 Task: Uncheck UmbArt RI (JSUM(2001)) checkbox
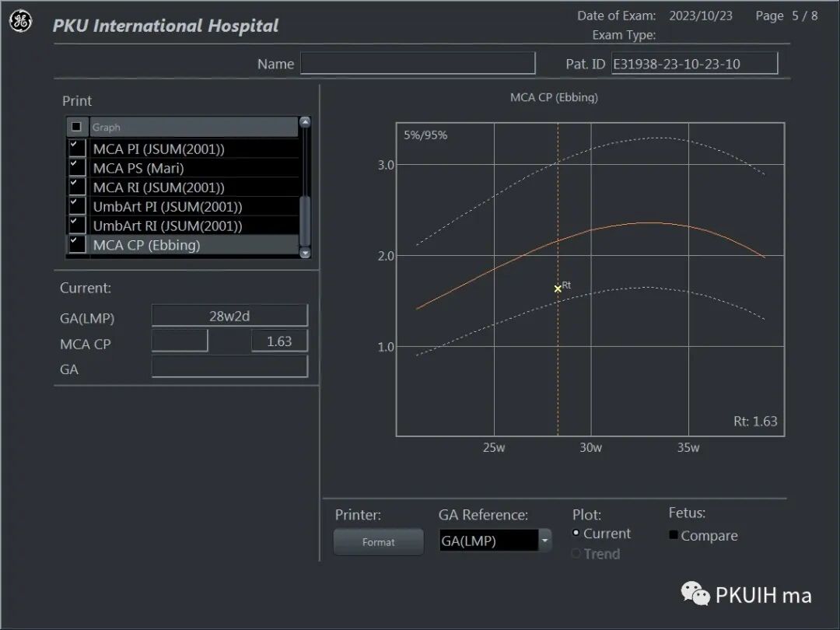77,226
